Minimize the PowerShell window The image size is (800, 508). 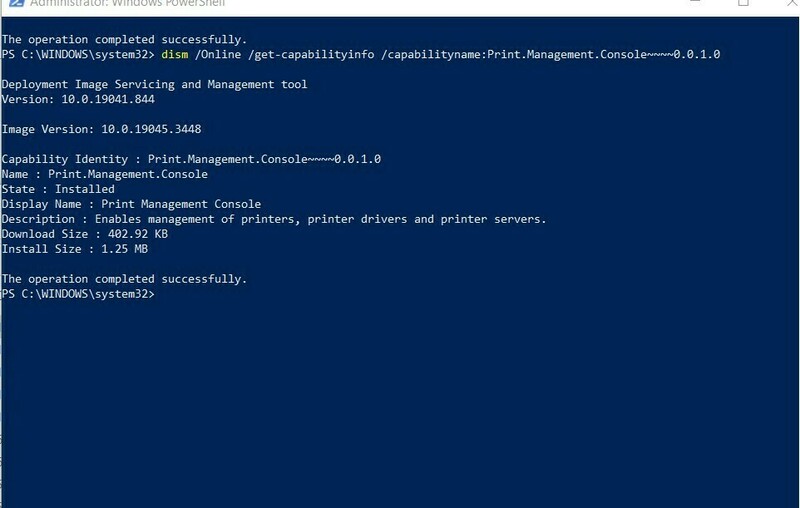[695, 2]
